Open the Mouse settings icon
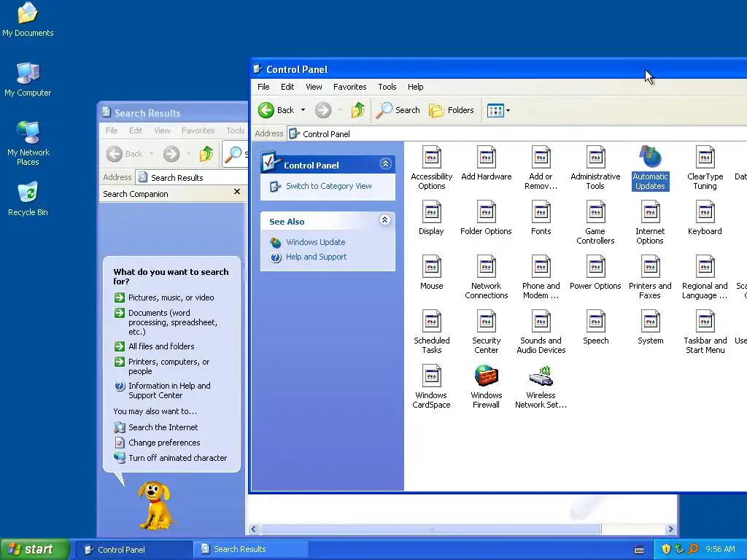This screenshot has width=747, height=560. click(x=431, y=273)
